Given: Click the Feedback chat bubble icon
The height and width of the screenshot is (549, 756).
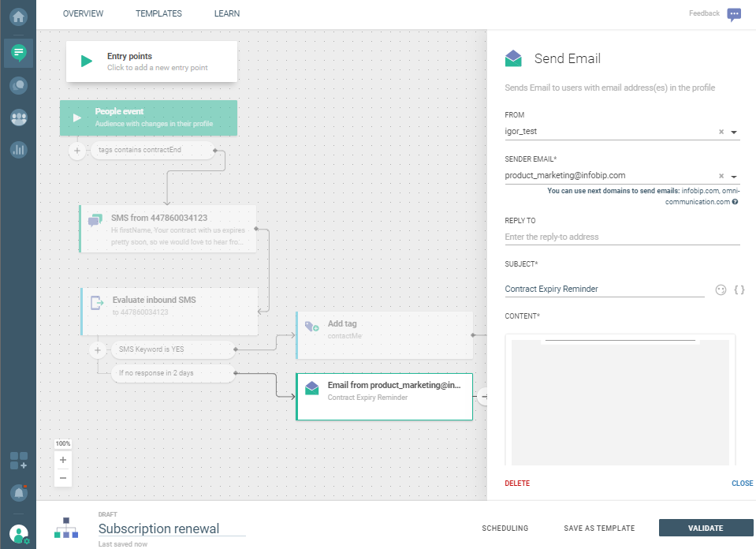Looking at the screenshot, I should [734, 14].
